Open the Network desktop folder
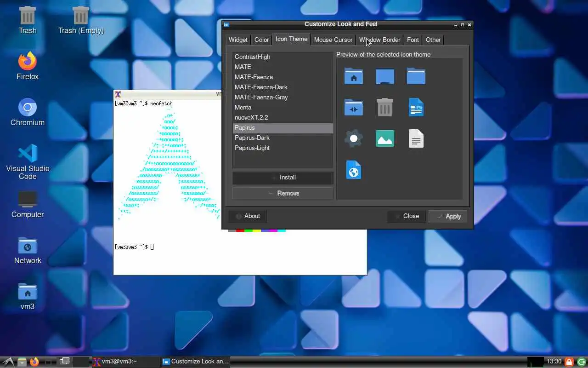588x368 pixels. 28,250
